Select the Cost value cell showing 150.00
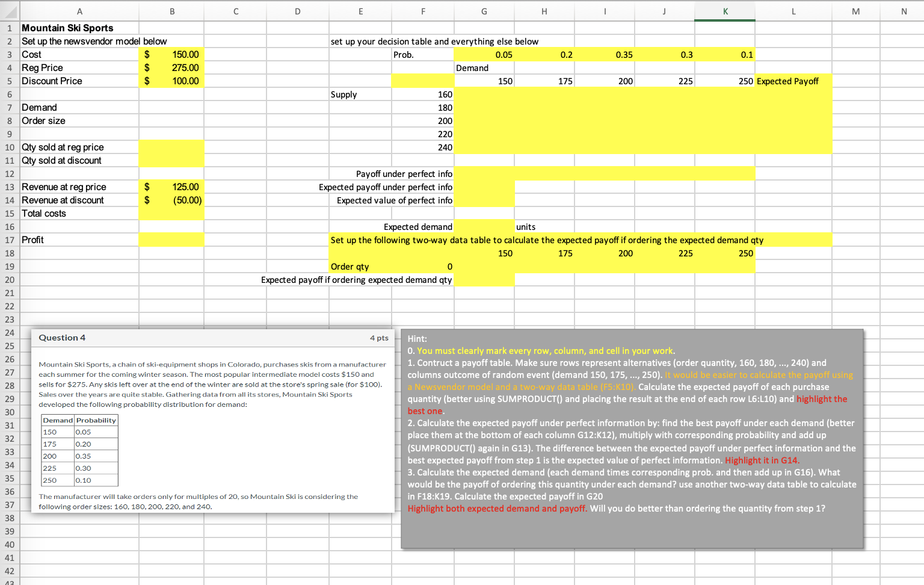Image resolution: width=924 pixels, height=585 pixels. click(171, 54)
